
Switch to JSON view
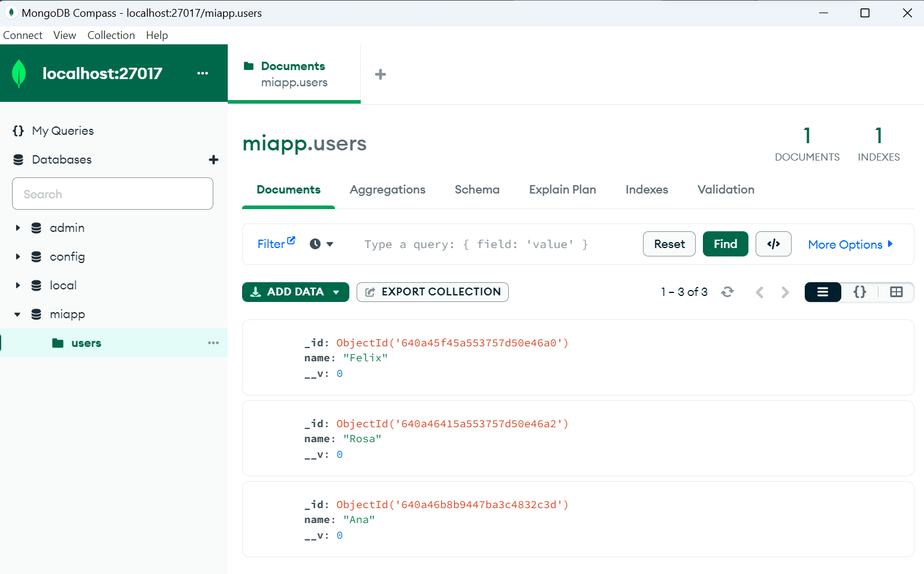pyautogui.click(x=860, y=292)
